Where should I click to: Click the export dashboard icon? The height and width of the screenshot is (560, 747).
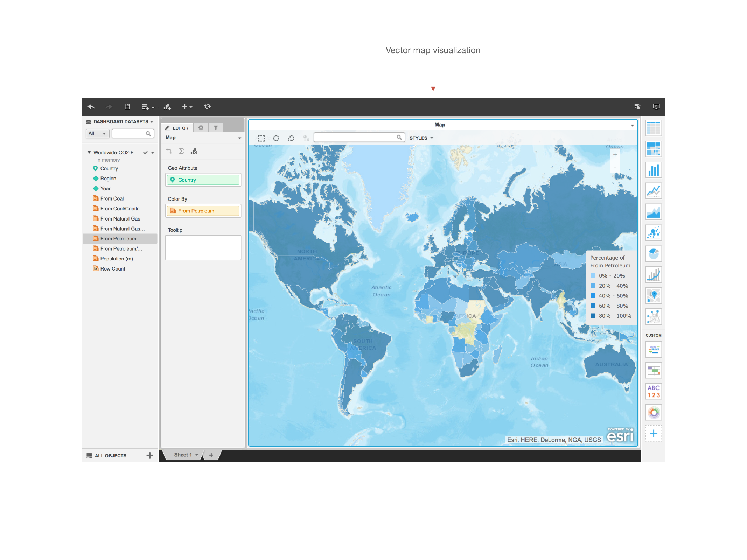[637, 106]
